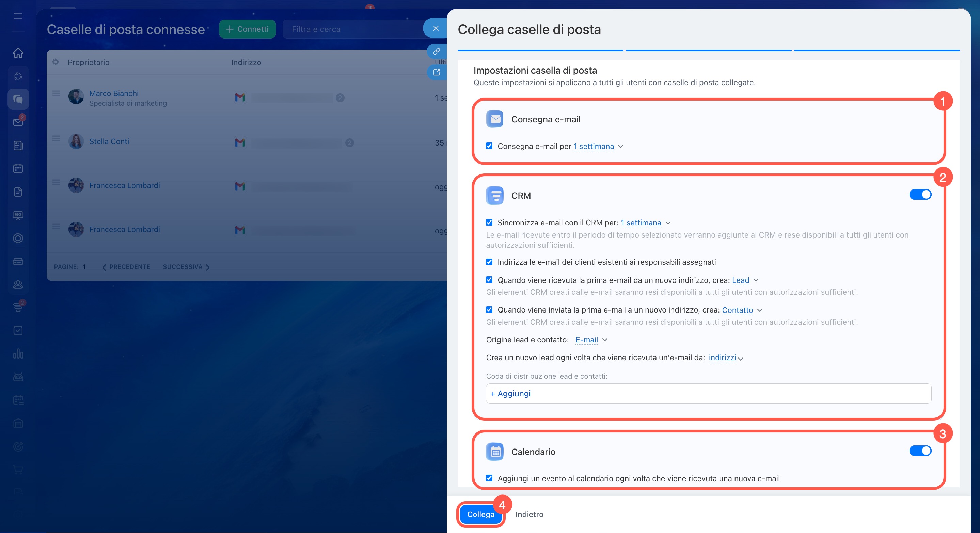Click the table settings gear icon
The height and width of the screenshot is (533, 980).
[x=56, y=62]
